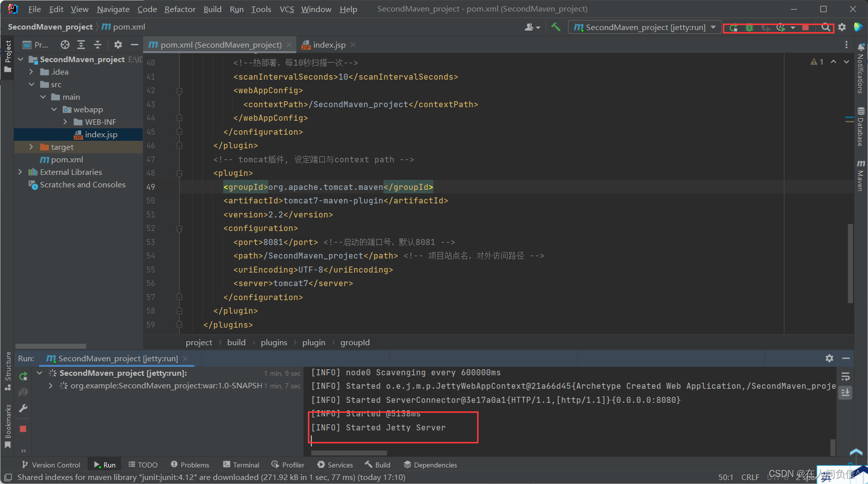Viewport: 868px width, 484px height.
Task: Select opened file in Project view
Action: pyautogui.click(x=65, y=45)
